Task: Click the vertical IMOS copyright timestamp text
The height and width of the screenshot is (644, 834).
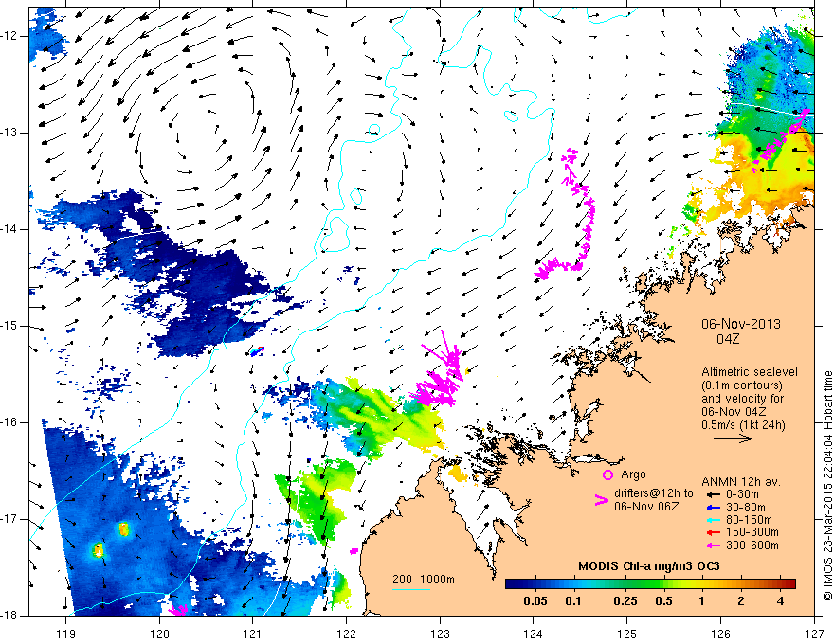Action: (827, 486)
